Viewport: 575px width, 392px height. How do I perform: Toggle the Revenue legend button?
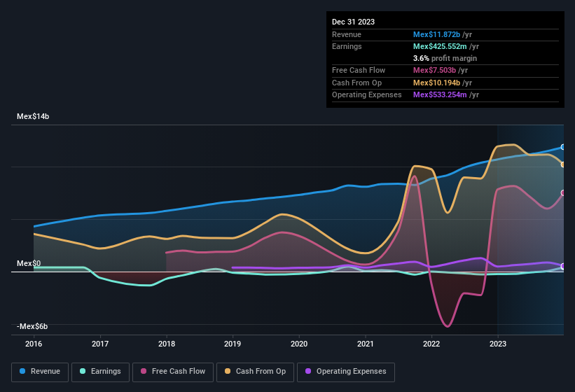click(x=40, y=372)
